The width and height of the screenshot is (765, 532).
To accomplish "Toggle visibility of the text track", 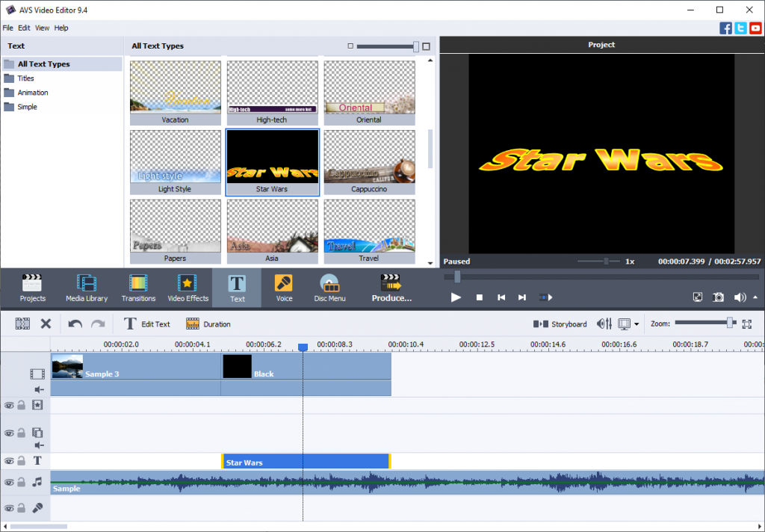I will 9,462.
